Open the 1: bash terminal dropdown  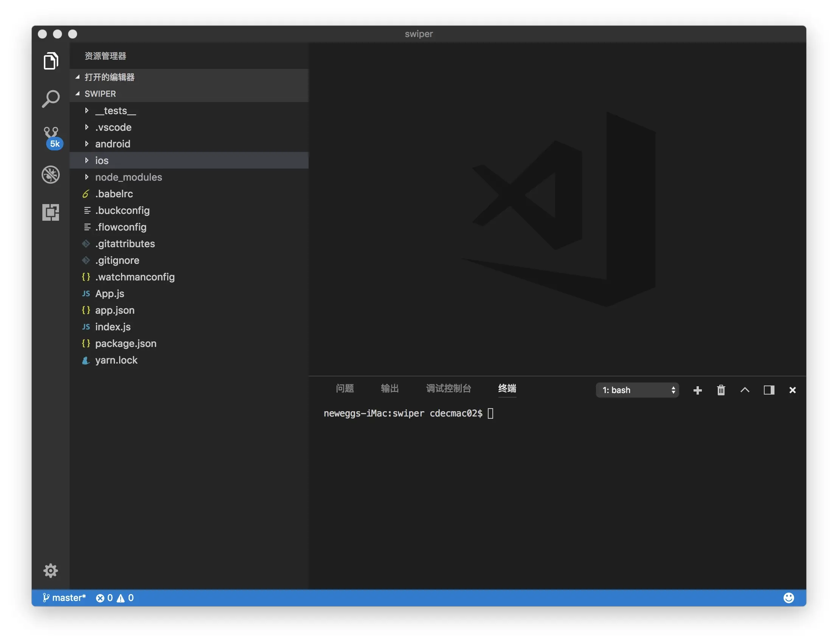(637, 390)
